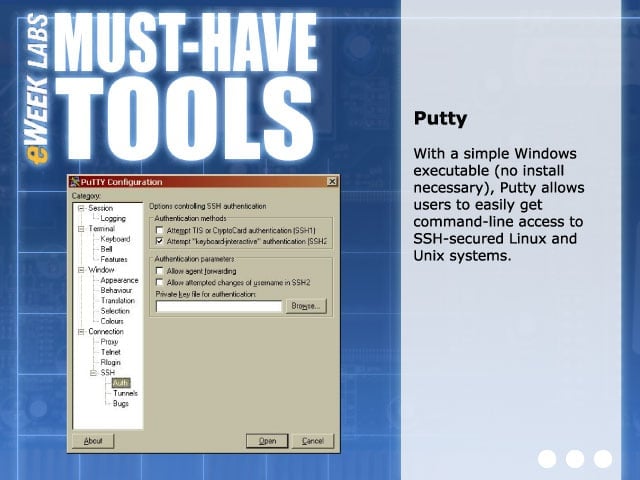Collapse the Session tree node
The image size is (640, 480).
[x=81, y=208]
